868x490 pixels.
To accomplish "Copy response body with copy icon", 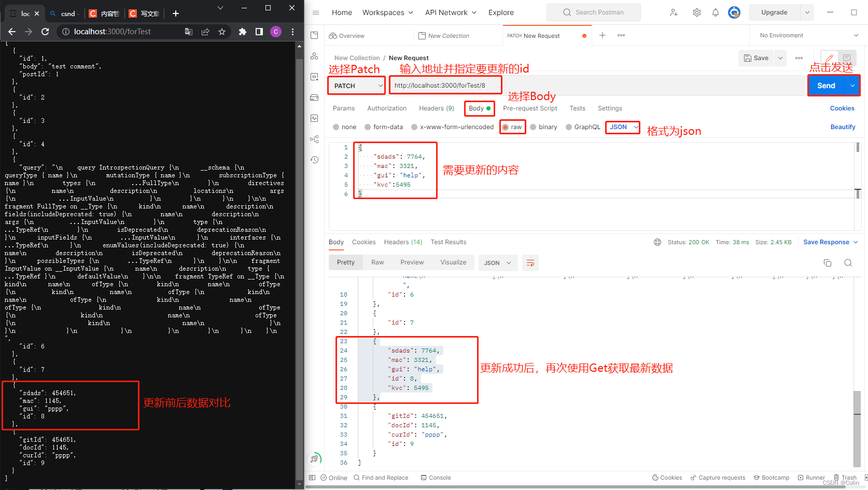I will click(828, 263).
